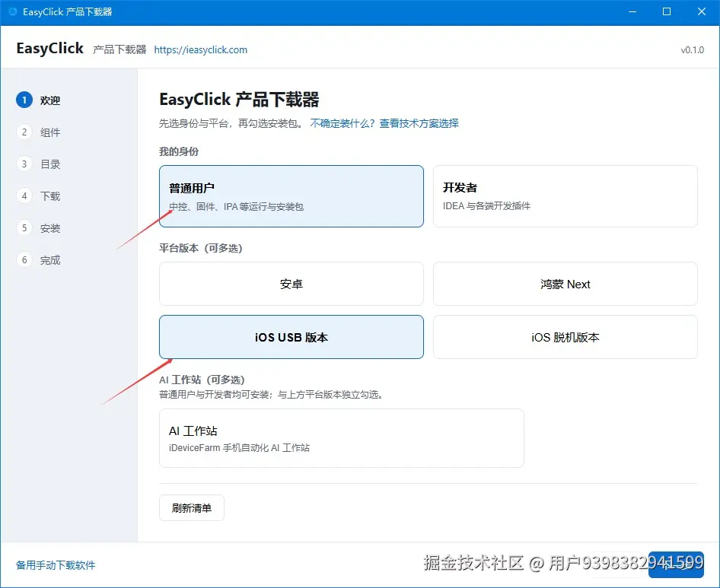Go to step 5 安装 in sidebar

point(39,227)
